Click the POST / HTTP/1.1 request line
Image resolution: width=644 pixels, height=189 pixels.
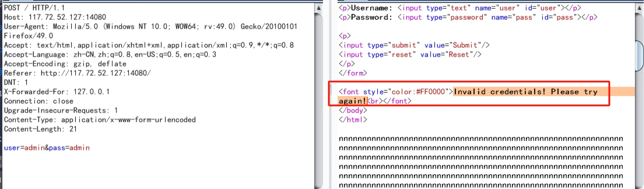click(x=34, y=8)
